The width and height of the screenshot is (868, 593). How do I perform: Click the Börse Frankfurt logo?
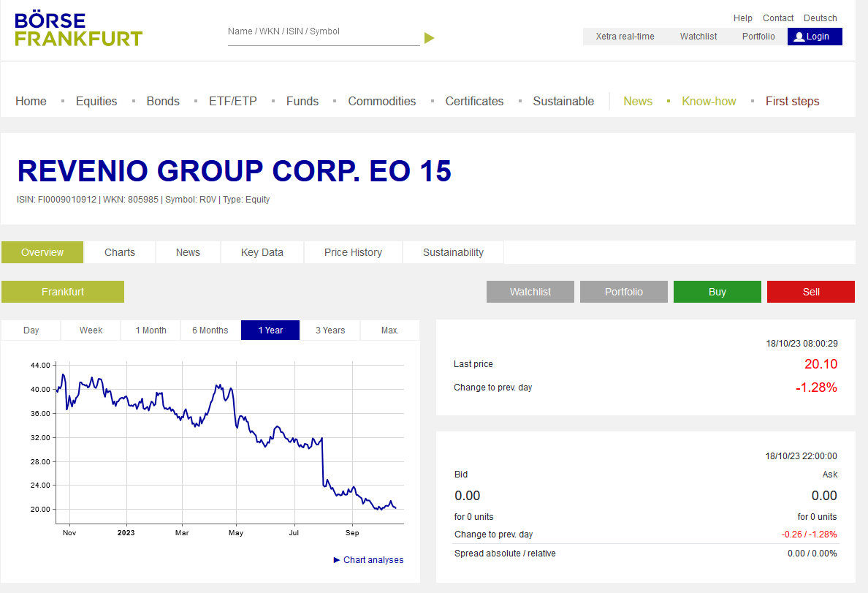point(79,29)
